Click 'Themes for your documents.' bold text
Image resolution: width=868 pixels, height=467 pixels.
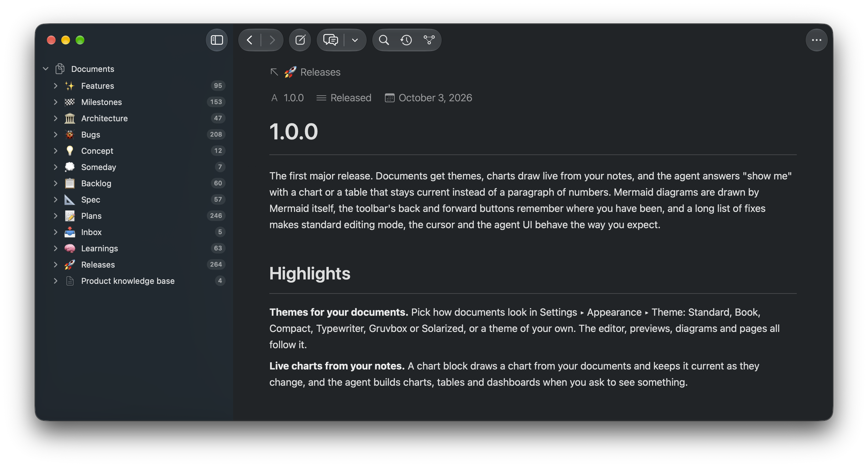coord(339,312)
